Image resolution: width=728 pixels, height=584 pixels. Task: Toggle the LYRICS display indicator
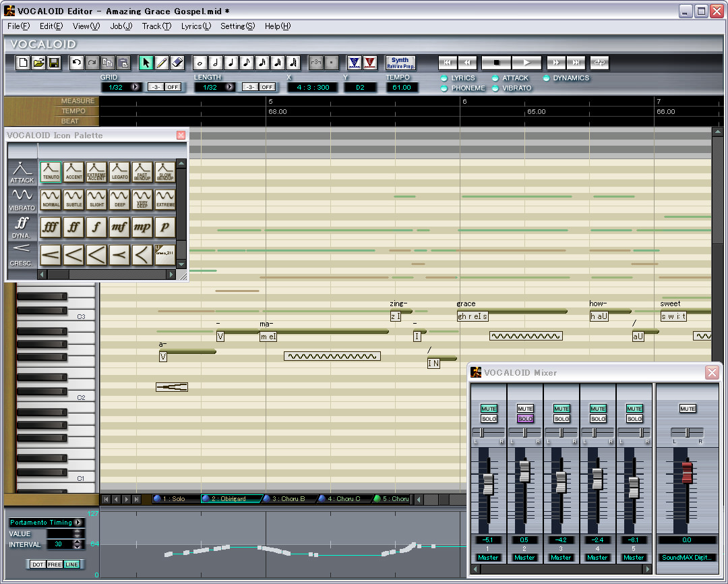[x=444, y=78]
